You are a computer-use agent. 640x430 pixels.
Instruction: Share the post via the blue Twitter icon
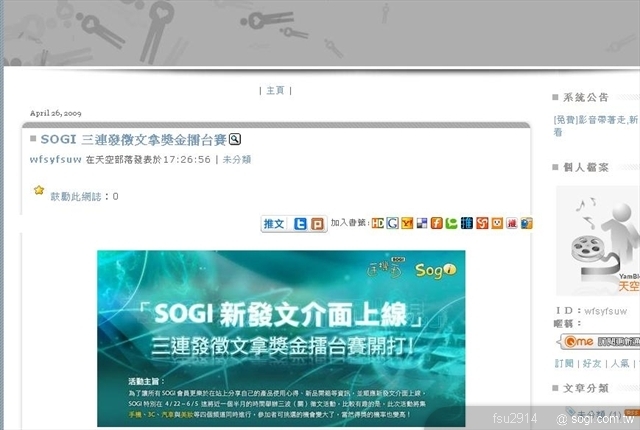[300, 224]
